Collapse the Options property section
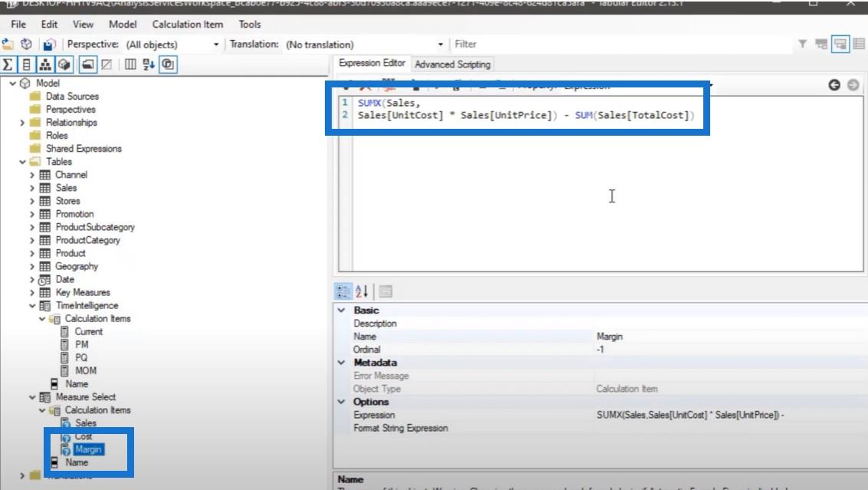The image size is (868, 490). pyautogui.click(x=342, y=402)
